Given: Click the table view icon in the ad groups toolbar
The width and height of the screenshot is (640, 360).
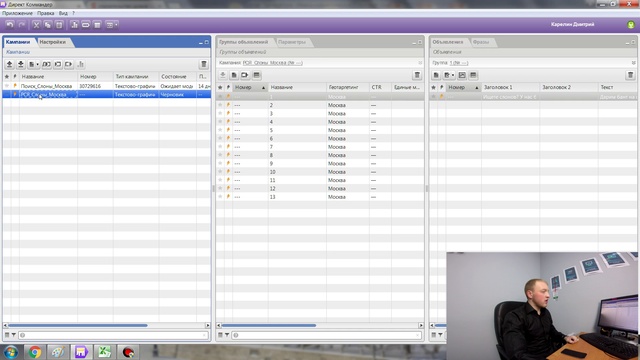Looking at the screenshot, I should (x=256, y=75).
